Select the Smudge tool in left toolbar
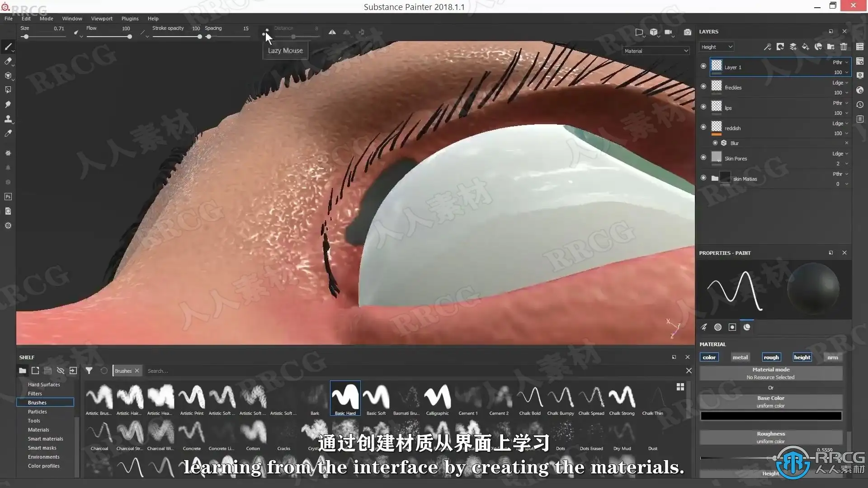Image resolution: width=868 pixels, height=488 pixels. pos(8,104)
